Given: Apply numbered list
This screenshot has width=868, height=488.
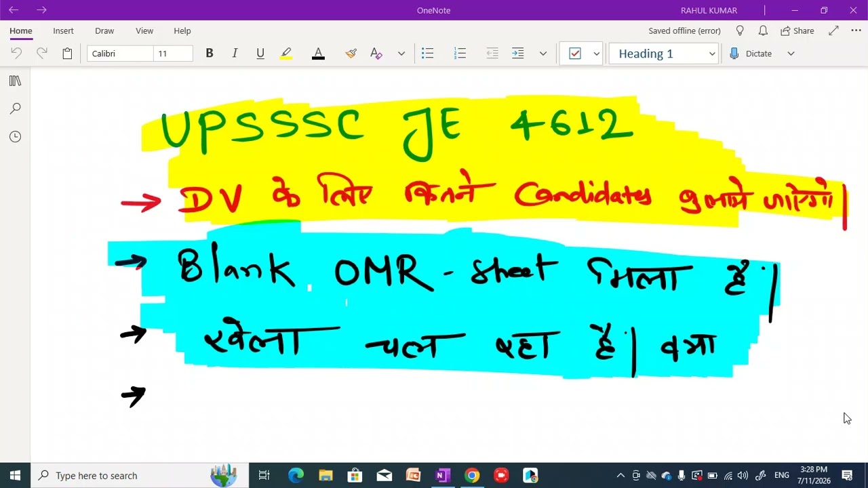Looking at the screenshot, I should click(x=460, y=54).
